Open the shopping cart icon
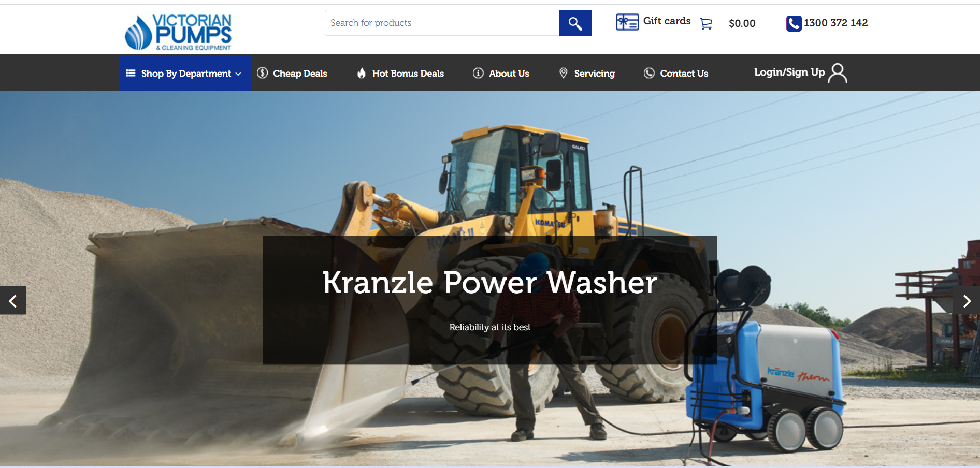Image resolution: width=980 pixels, height=468 pixels. coord(706,23)
